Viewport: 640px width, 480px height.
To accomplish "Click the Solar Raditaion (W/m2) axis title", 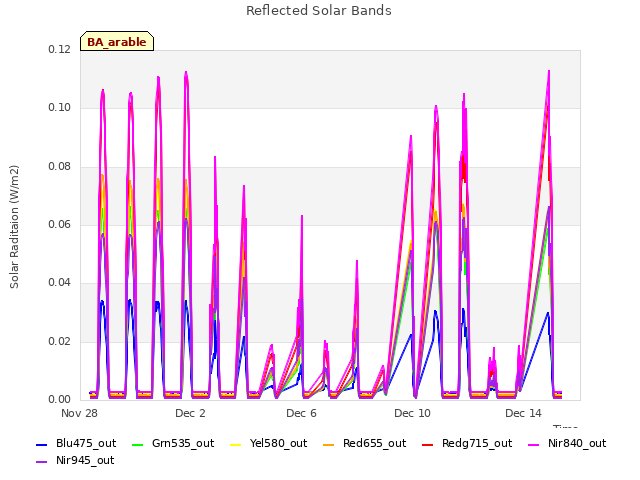I will [x=14, y=227].
